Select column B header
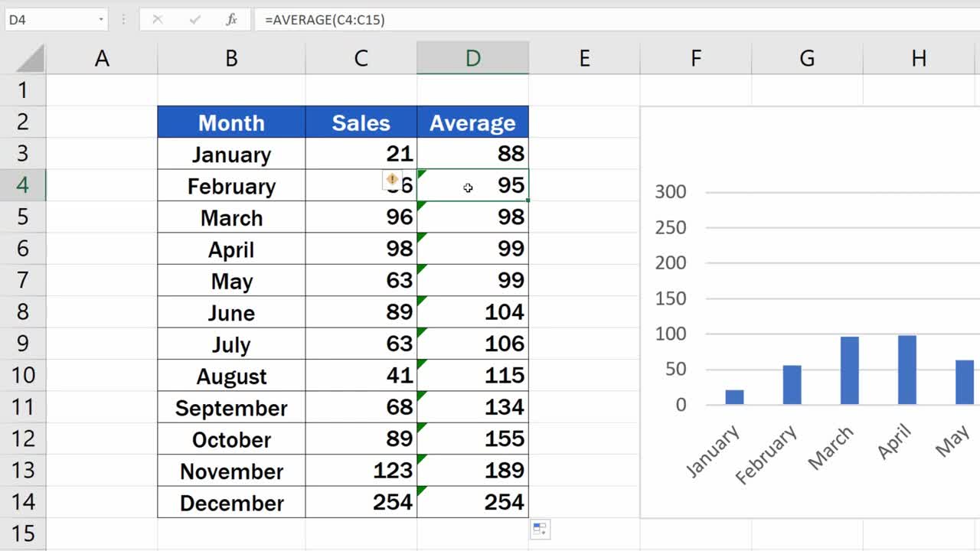 (x=231, y=58)
